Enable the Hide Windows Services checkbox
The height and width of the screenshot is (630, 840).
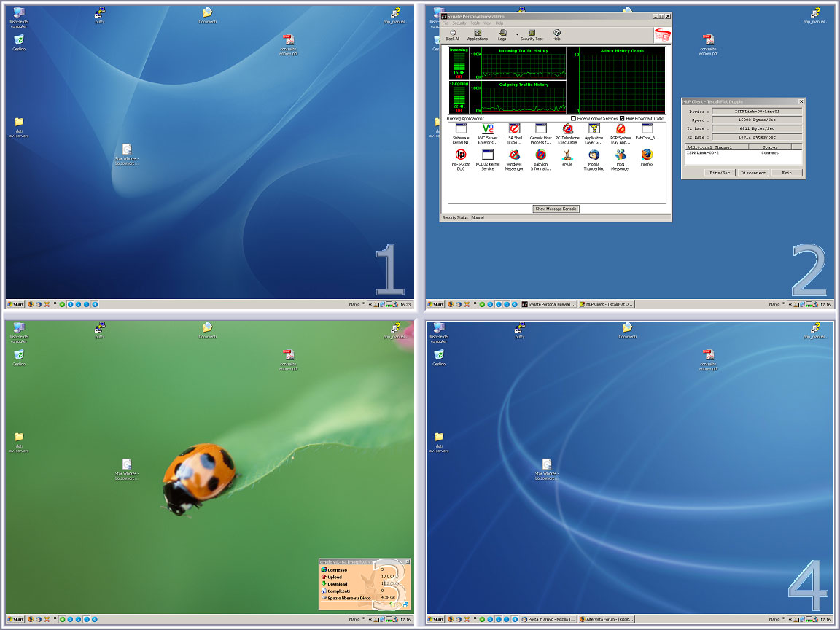[x=574, y=118]
